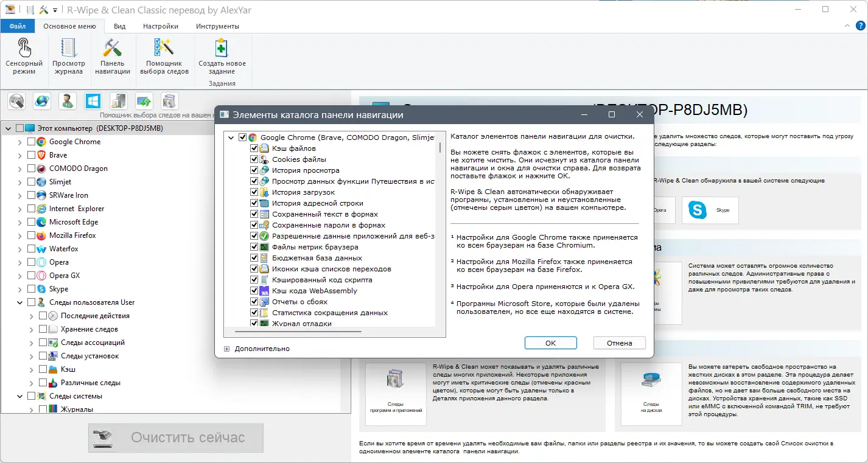This screenshot has width=868, height=463.
Task: Click the Следы ассоциаций row icon
Action: point(53,343)
